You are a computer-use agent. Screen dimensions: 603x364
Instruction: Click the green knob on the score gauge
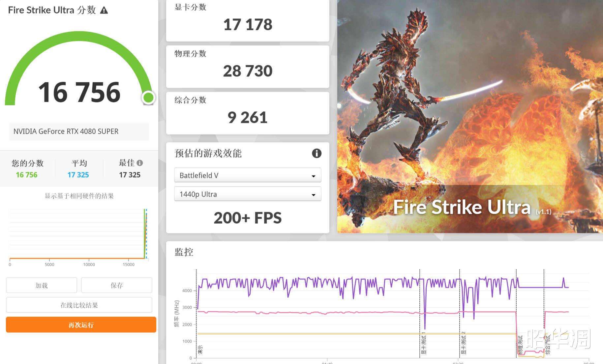click(x=149, y=98)
